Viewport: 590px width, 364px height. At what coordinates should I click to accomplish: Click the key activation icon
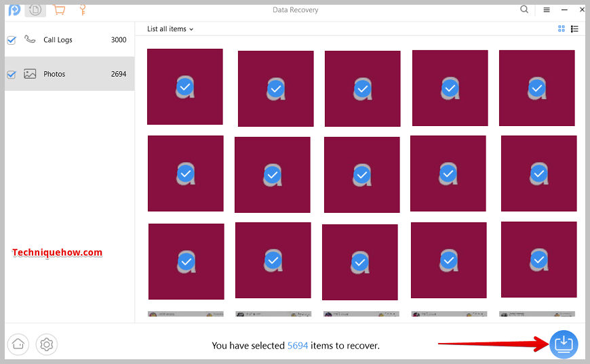83,9
